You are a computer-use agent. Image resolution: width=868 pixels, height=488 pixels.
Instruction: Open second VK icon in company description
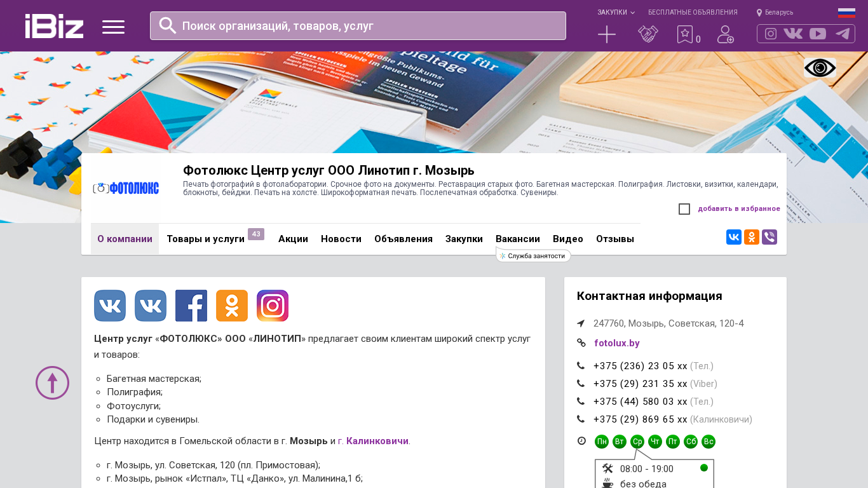tap(151, 306)
